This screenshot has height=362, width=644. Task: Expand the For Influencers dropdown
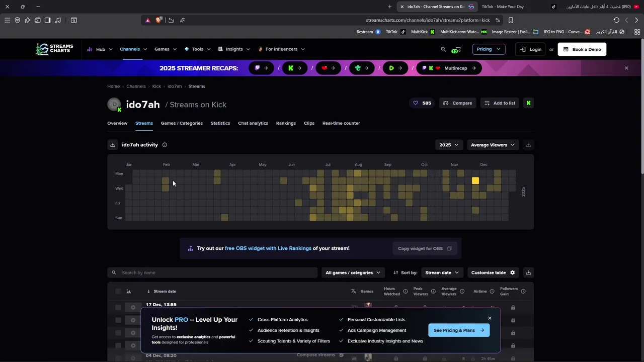pos(281,49)
